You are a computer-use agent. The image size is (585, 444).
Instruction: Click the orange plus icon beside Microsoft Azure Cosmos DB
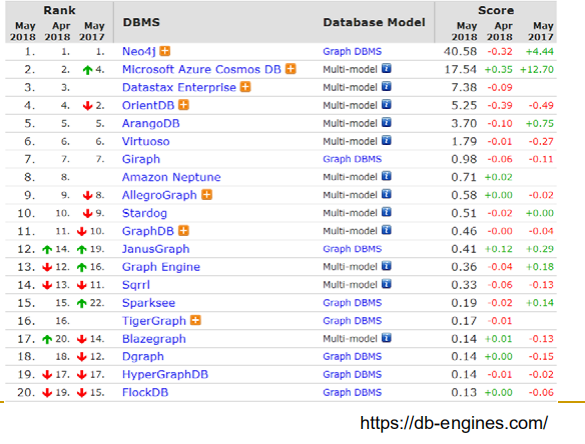coord(291,69)
